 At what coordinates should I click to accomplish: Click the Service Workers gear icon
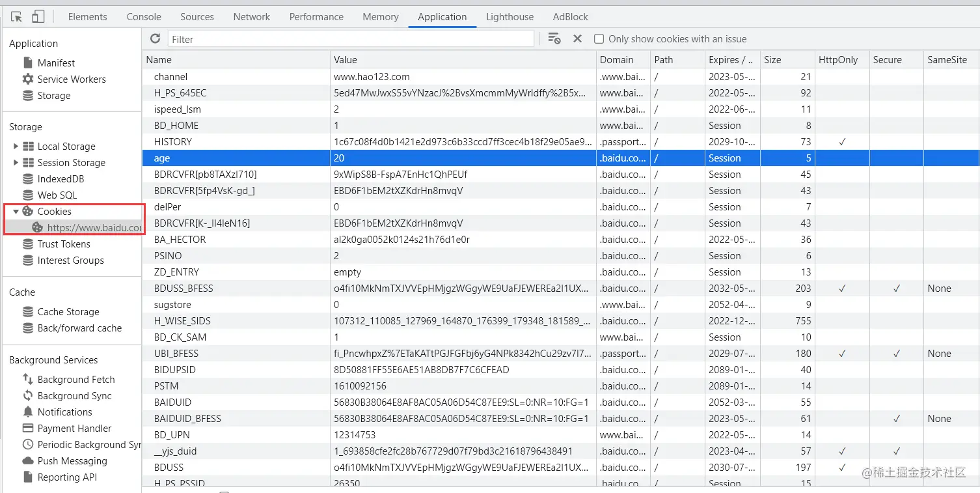(x=28, y=79)
